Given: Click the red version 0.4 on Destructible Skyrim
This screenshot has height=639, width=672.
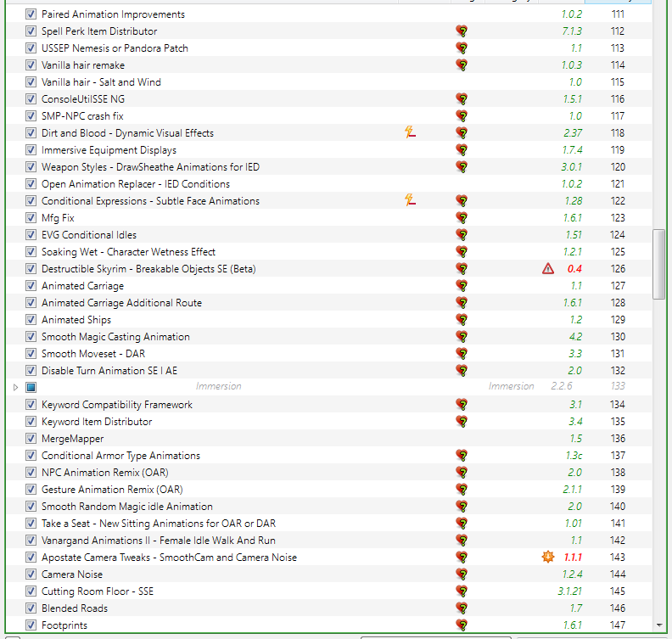Looking at the screenshot, I should [x=574, y=269].
